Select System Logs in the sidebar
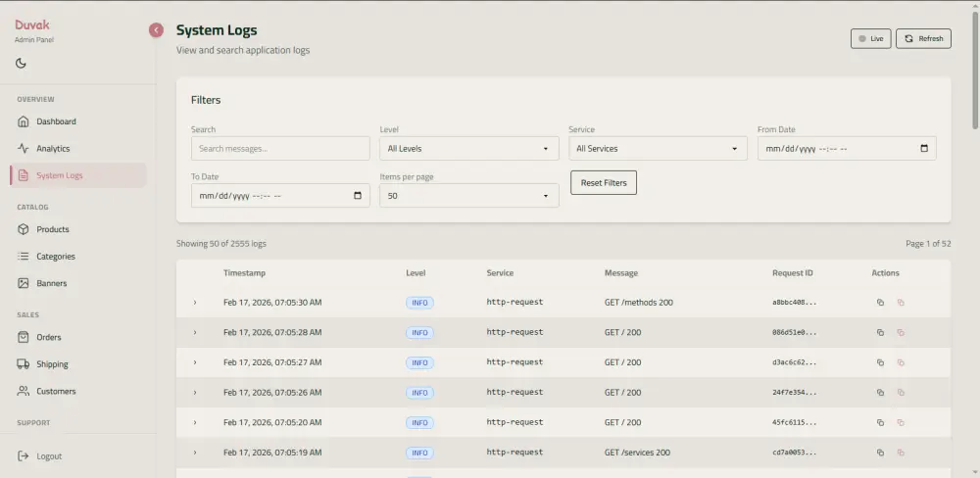This screenshot has height=478, width=980. (78, 175)
